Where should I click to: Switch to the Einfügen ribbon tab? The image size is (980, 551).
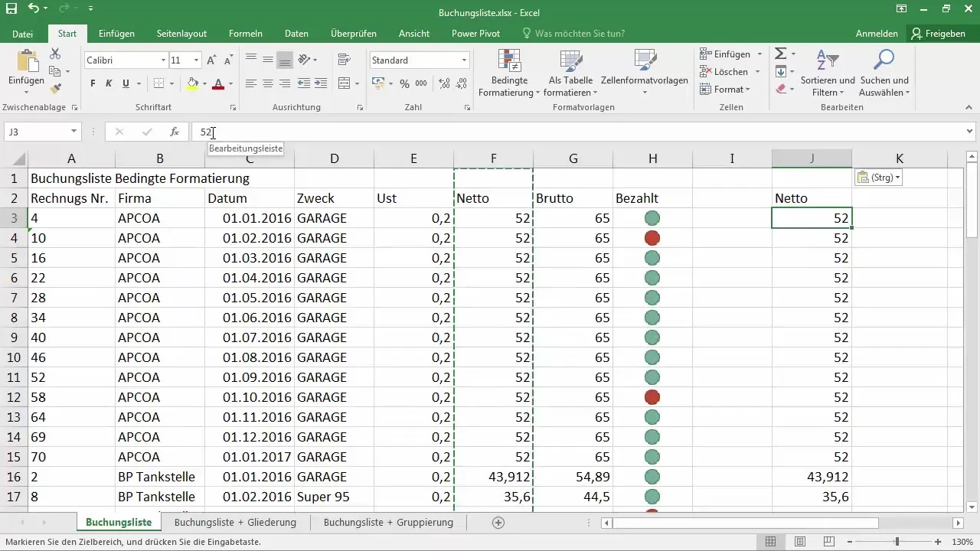pyautogui.click(x=116, y=34)
